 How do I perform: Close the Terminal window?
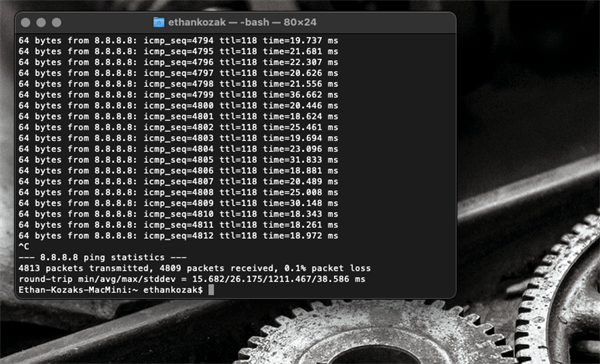26,23
